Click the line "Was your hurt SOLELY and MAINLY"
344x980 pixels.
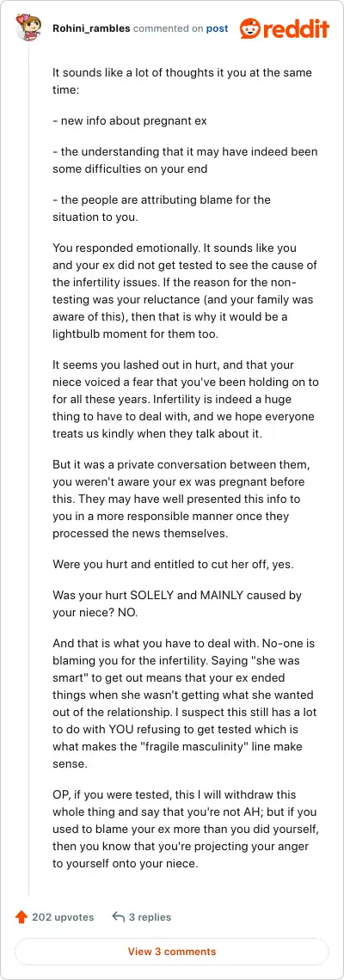177,603
